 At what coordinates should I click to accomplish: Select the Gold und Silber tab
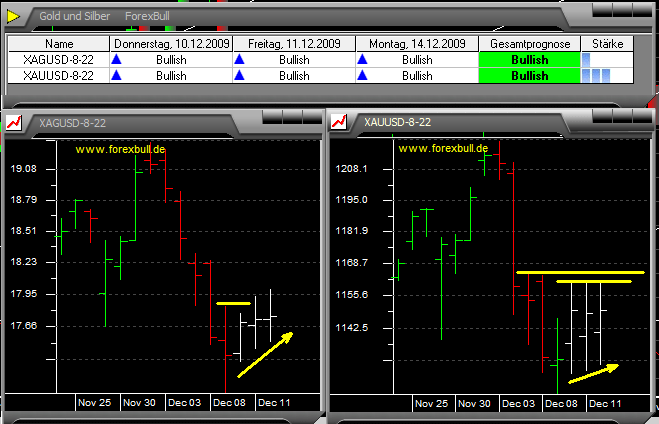tap(72, 17)
